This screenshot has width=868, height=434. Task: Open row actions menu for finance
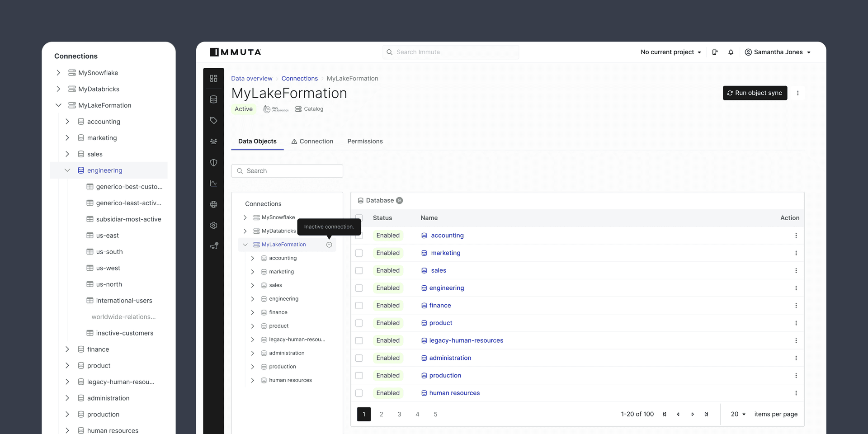[x=796, y=306]
